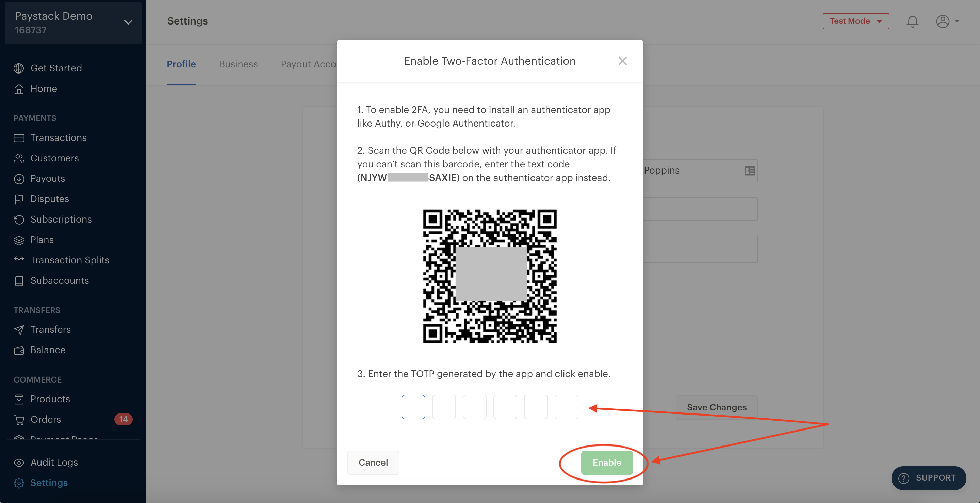Click the Enable 2FA button
The height and width of the screenshot is (503, 980).
tap(606, 462)
